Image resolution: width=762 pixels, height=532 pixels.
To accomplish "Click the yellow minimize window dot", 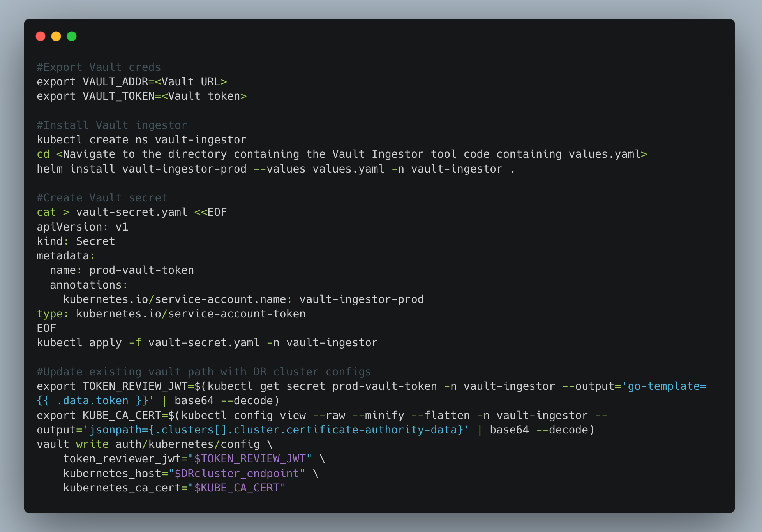I will click(x=56, y=36).
